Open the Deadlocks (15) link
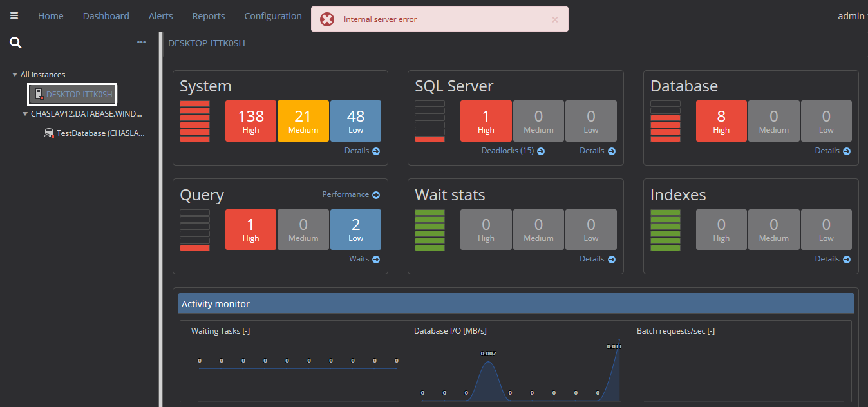 tap(513, 151)
